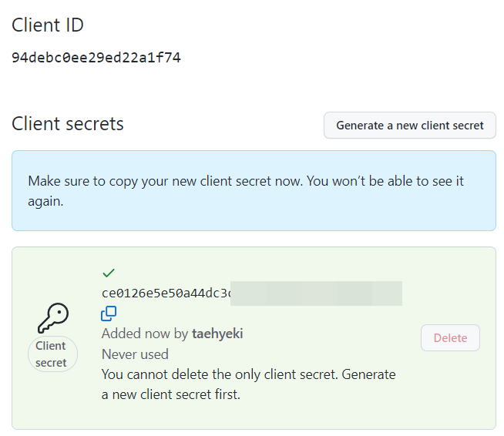Viewport: 504px width, 436px height.
Task: Click the Client secret badge label
Action: pyautogui.click(x=52, y=354)
